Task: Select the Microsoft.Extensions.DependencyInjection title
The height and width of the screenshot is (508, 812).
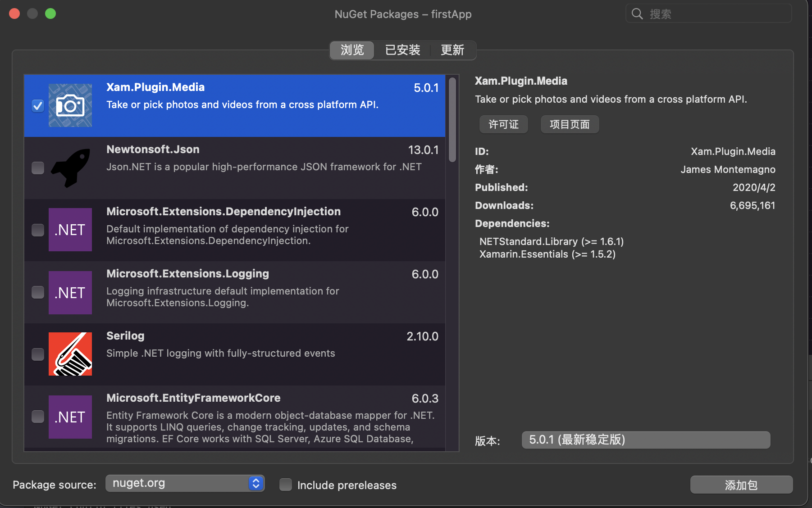Action: [x=224, y=212]
